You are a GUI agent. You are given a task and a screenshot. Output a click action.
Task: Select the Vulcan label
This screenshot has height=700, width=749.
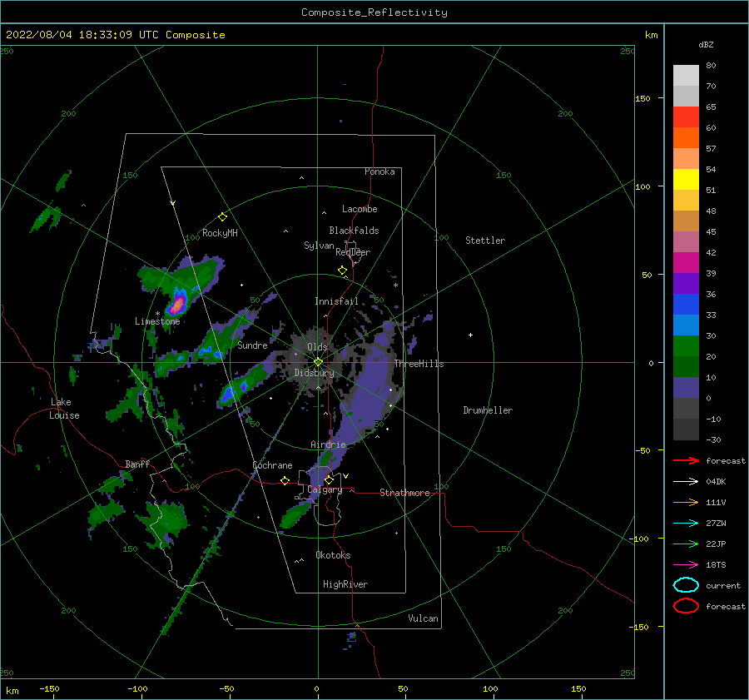click(424, 618)
